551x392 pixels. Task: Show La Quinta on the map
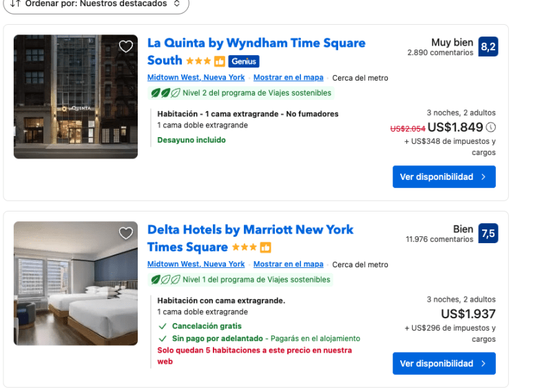pos(288,78)
